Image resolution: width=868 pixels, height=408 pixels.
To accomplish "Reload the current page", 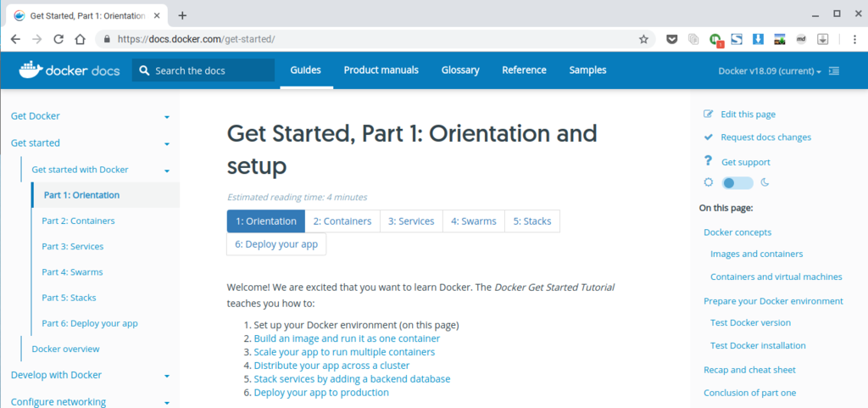I will point(58,39).
